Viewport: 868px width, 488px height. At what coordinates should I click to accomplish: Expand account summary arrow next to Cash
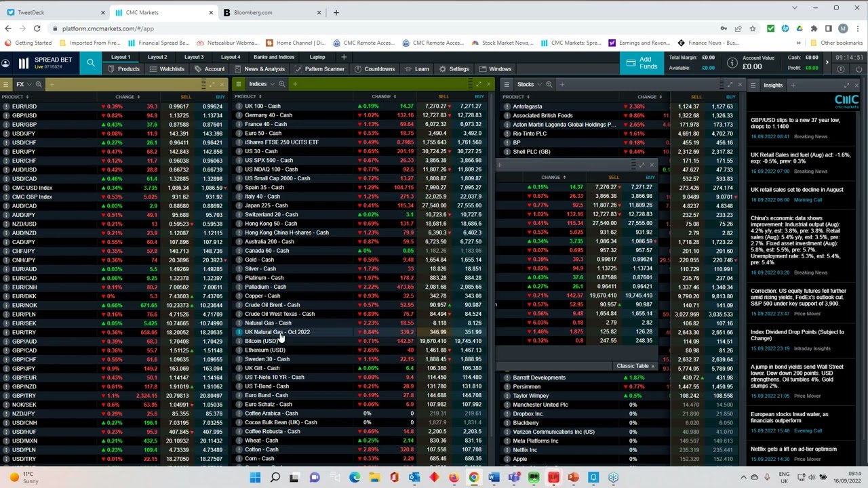[x=827, y=62]
